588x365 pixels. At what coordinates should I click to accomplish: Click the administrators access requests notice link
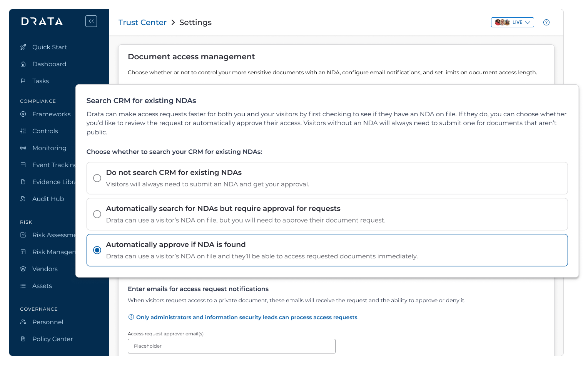[247, 317]
